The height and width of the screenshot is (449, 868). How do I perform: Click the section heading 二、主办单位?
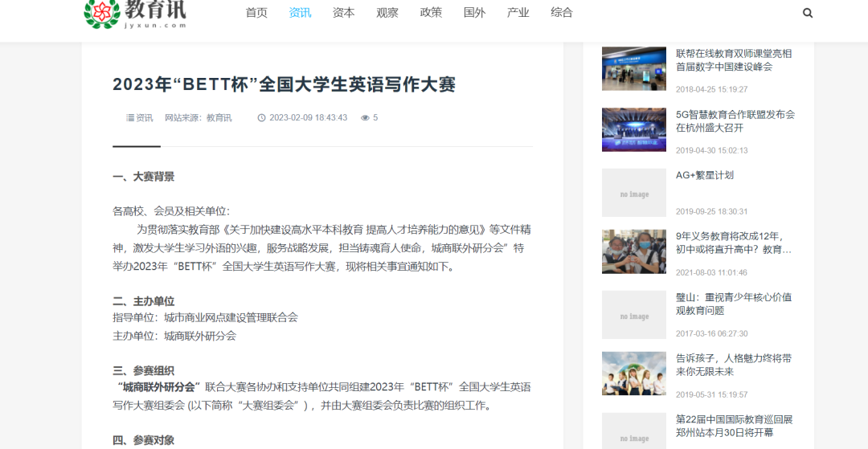point(143,301)
